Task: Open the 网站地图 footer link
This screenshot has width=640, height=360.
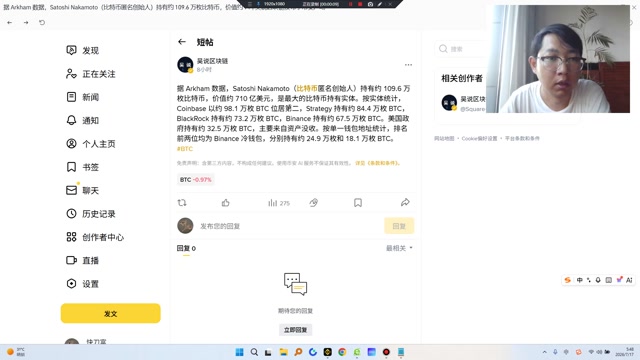Action: pyautogui.click(x=444, y=138)
